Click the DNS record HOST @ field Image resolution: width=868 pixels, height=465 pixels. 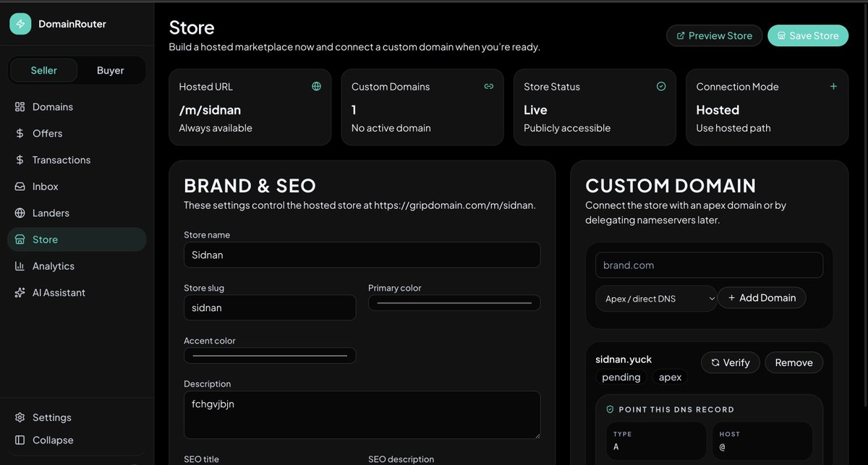pyautogui.click(x=762, y=441)
